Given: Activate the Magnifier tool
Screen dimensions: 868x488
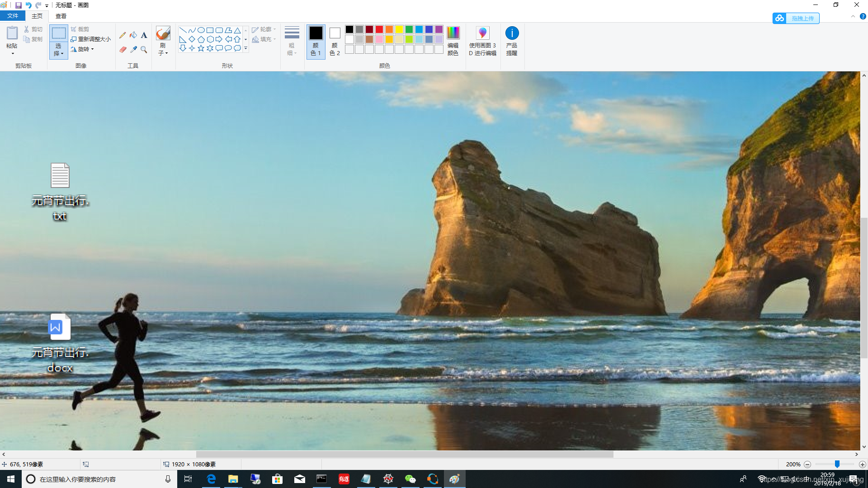Looking at the screenshot, I should coord(144,50).
